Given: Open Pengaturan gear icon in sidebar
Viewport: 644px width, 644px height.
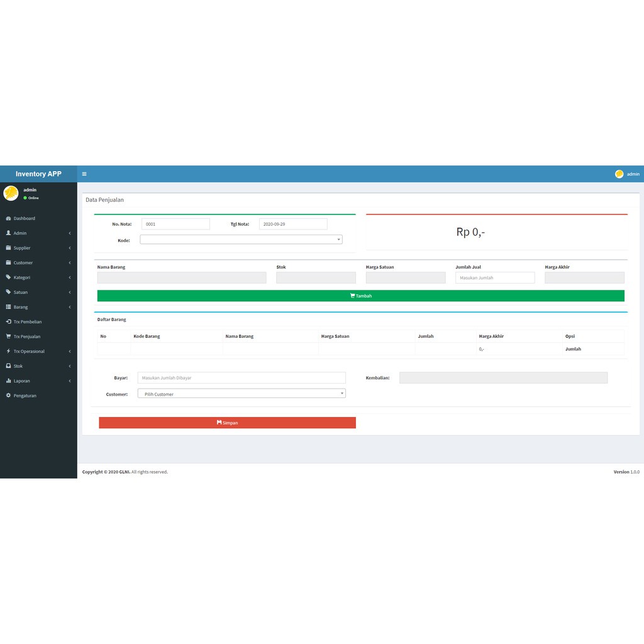Looking at the screenshot, I should tap(8, 396).
